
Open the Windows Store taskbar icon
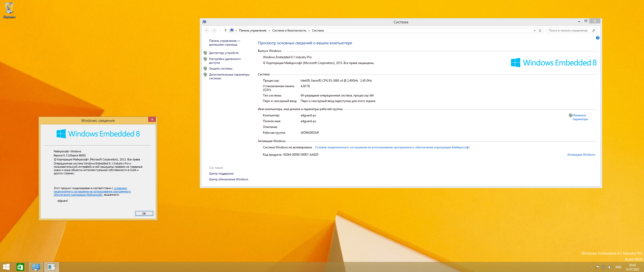click(x=20, y=267)
